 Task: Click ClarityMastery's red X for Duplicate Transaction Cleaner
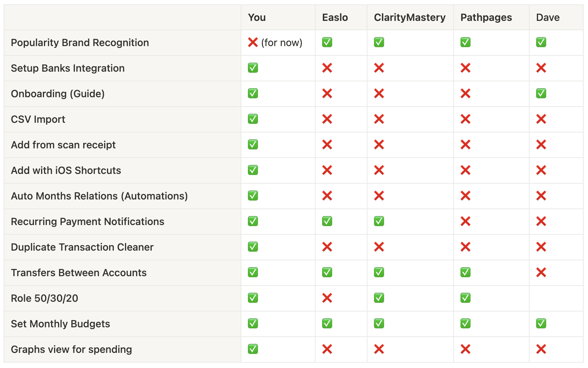tap(379, 247)
